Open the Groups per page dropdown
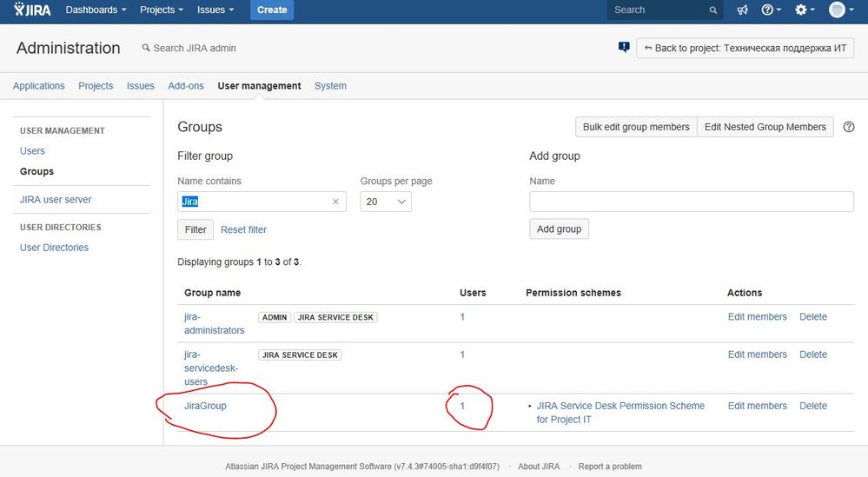Image resolution: width=868 pixels, height=477 pixels. pos(386,202)
